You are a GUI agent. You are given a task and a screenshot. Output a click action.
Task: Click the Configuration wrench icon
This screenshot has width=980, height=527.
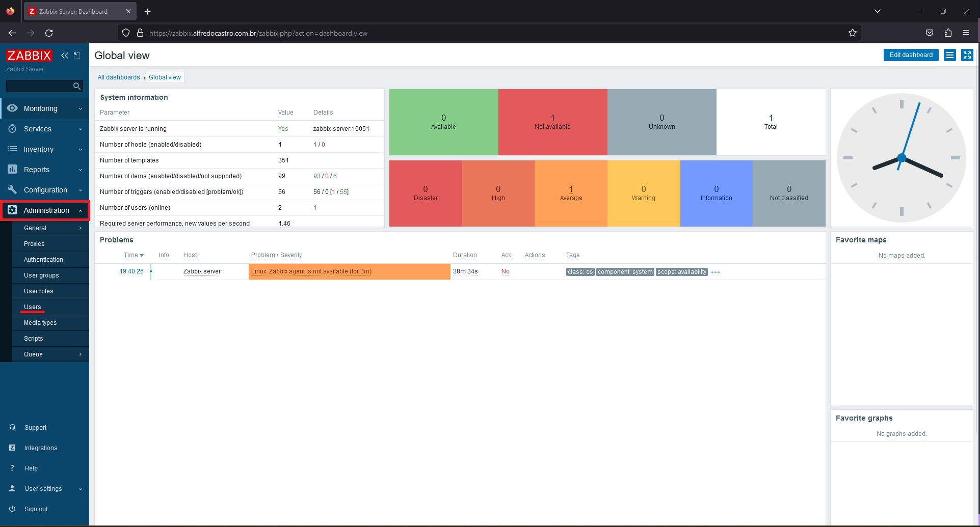(x=12, y=189)
